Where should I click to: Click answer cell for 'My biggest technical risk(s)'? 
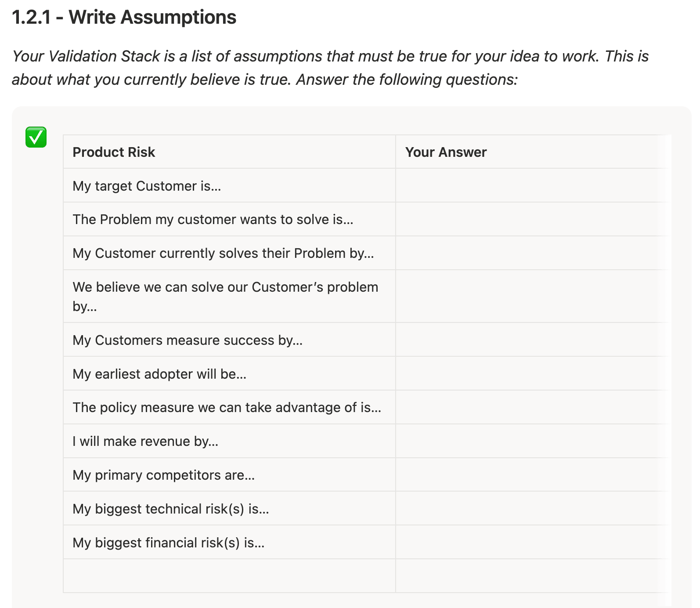(x=533, y=509)
